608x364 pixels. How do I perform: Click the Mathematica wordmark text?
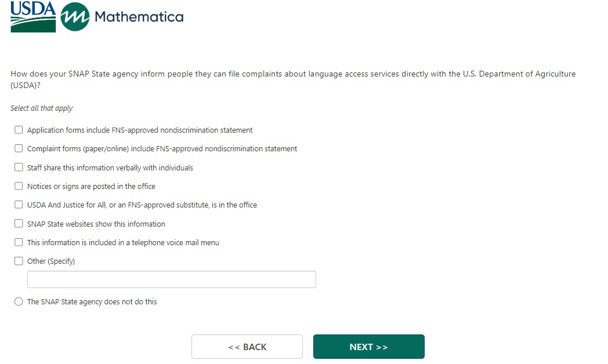(x=139, y=17)
